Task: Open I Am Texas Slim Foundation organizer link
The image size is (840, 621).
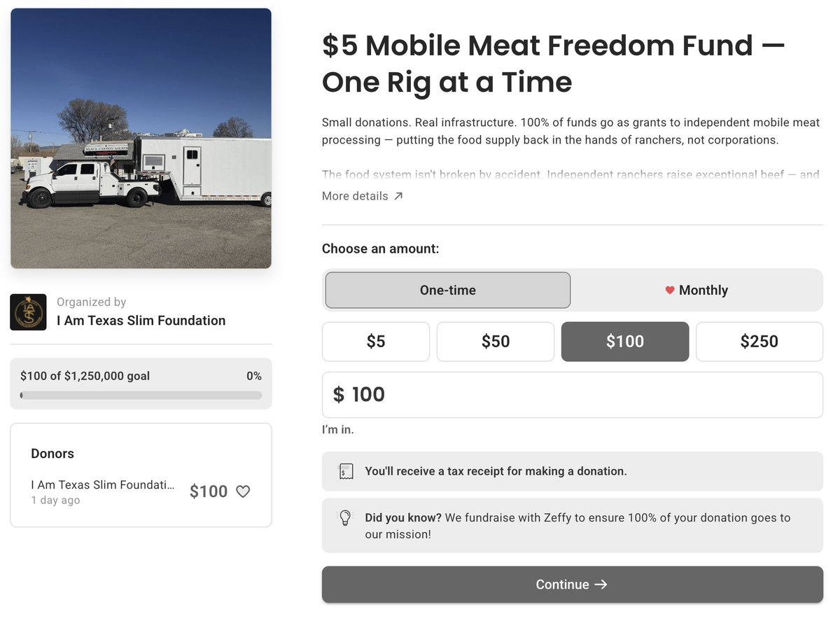Action: click(141, 321)
